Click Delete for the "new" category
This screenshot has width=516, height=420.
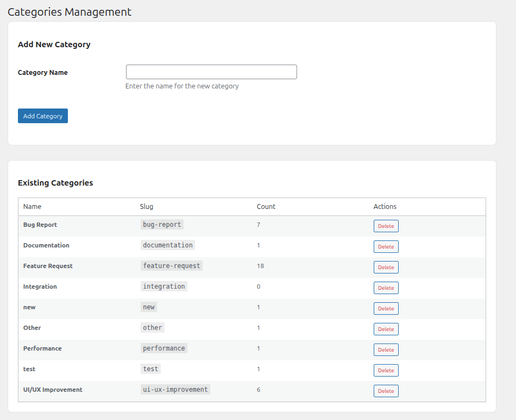386,308
